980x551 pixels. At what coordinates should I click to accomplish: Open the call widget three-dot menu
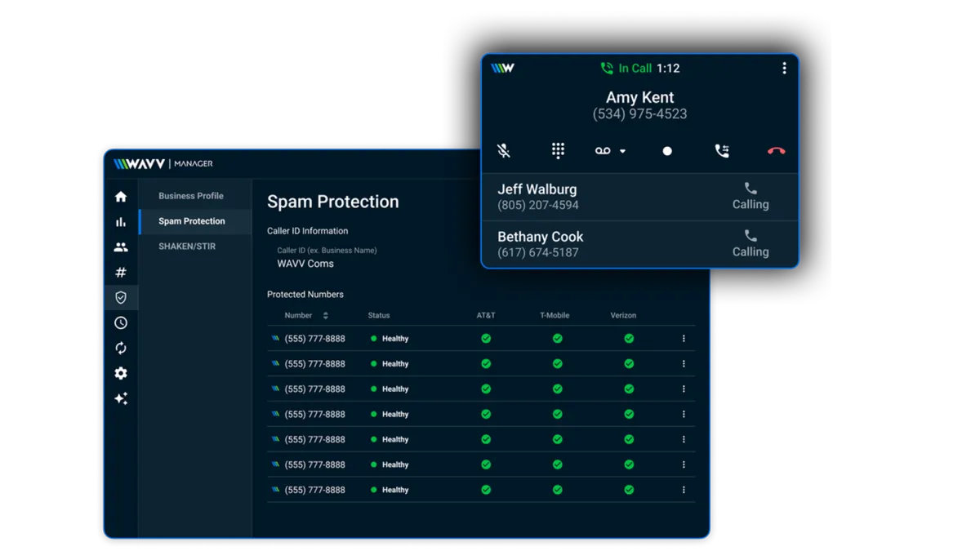click(784, 69)
